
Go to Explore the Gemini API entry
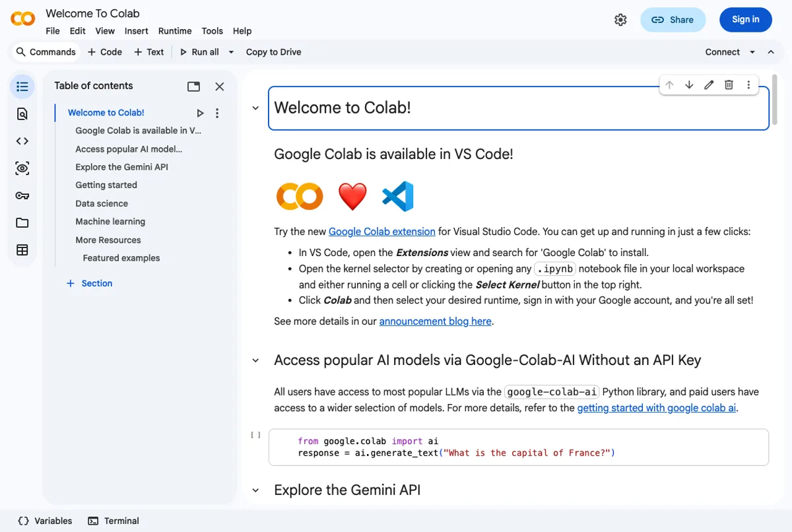[121, 167]
